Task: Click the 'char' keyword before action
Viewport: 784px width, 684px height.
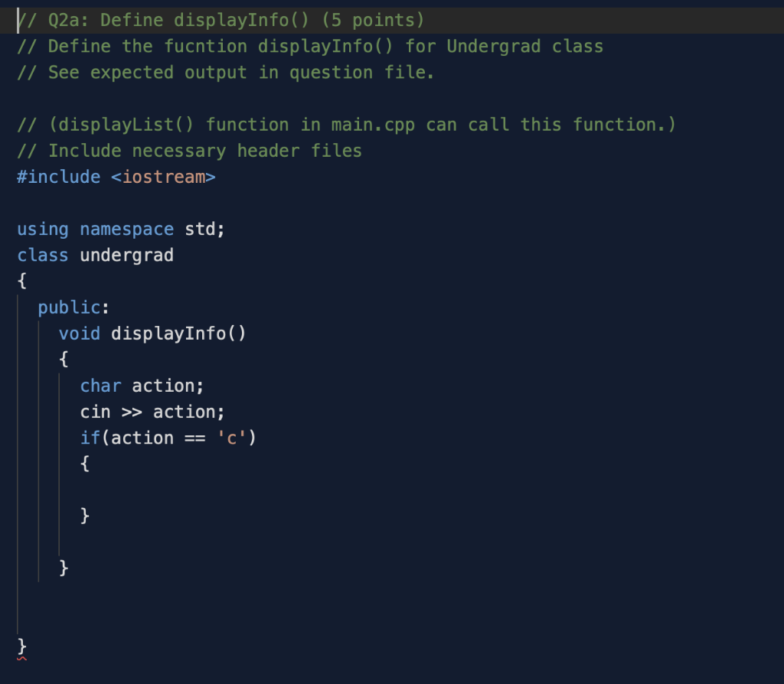Action: tap(100, 386)
